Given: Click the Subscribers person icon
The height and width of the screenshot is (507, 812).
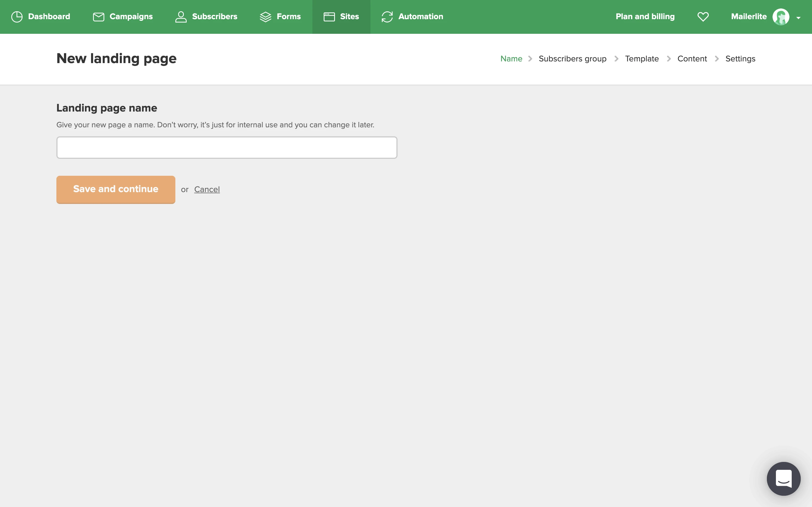Looking at the screenshot, I should (x=181, y=17).
